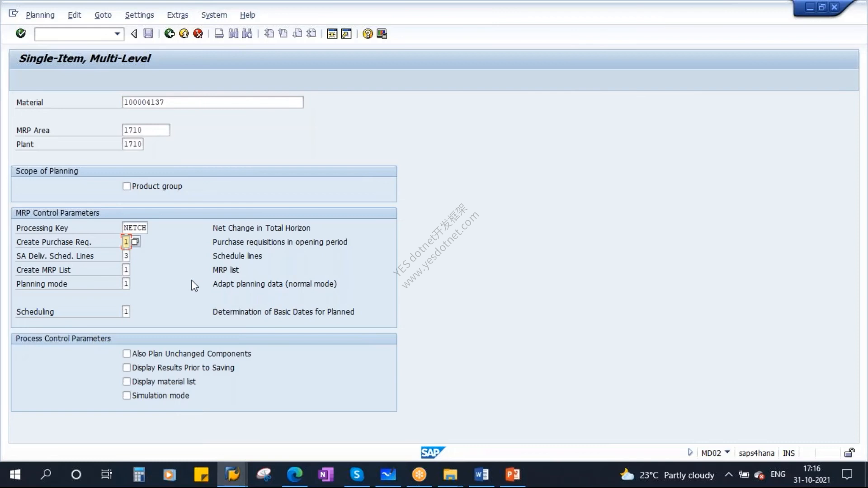Open Word from the taskbar
Screen dimensions: 868x488
481,474
